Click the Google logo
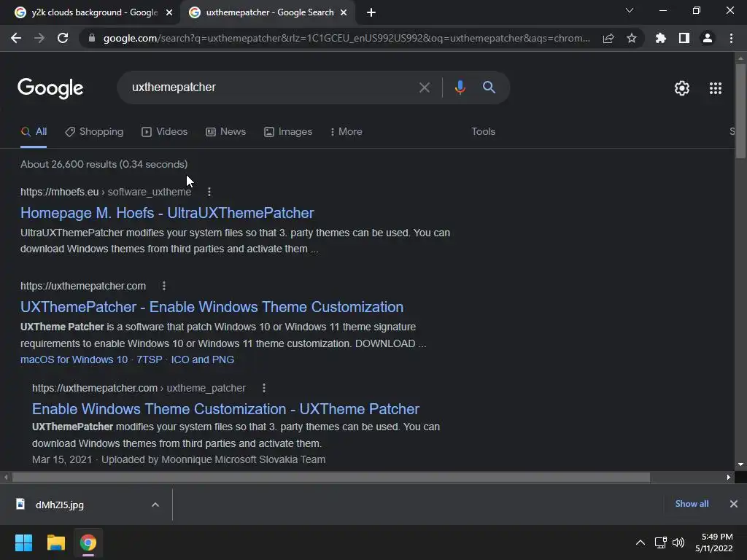This screenshot has width=747, height=560. click(x=50, y=88)
